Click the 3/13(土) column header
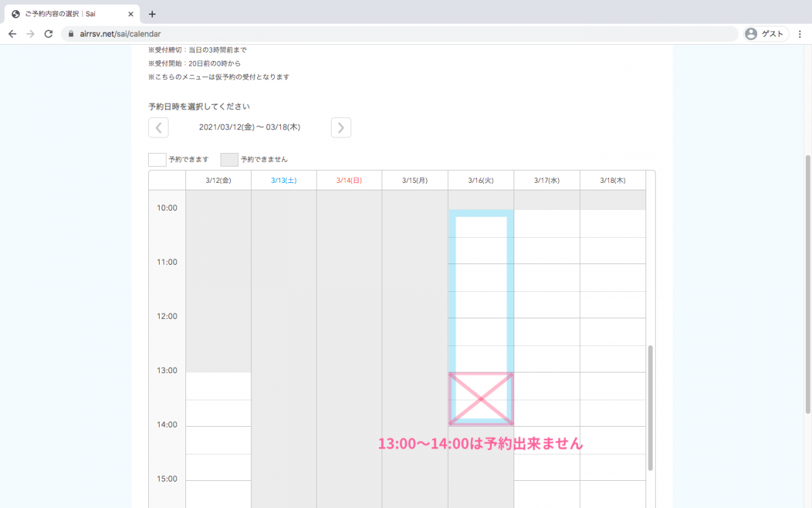This screenshot has width=812, height=508. (284, 181)
